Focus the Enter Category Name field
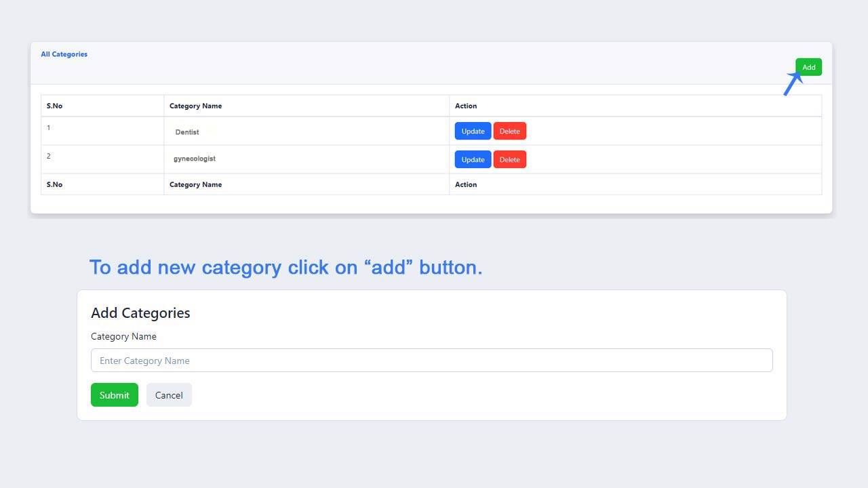 tap(431, 361)
